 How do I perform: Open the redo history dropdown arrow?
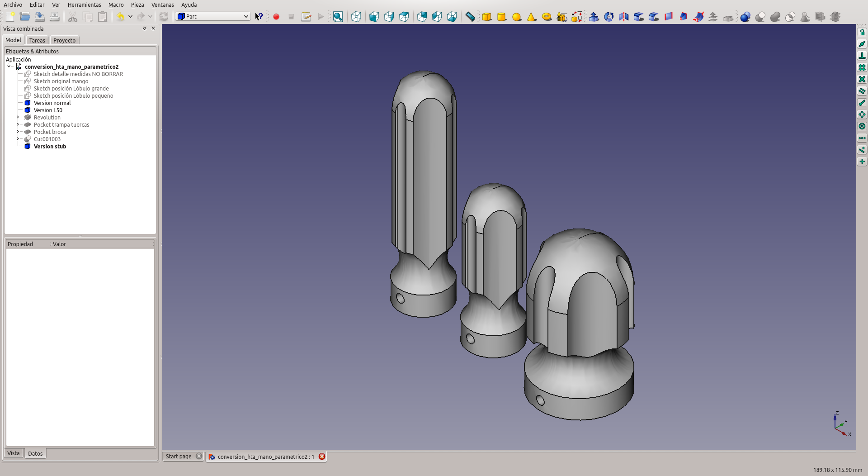point(151,17)
